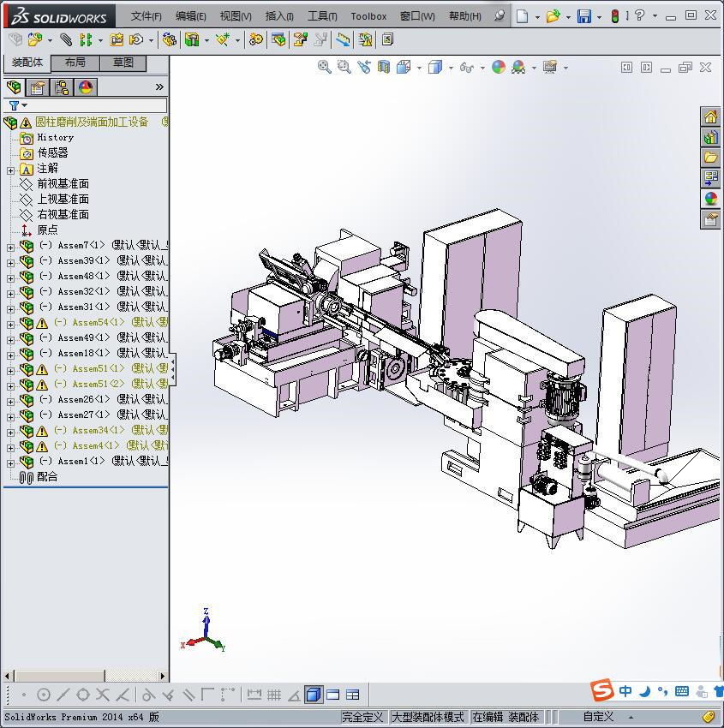Click the 自定义 status bar button
Screen dimensions: 724x728
[598, 717]
